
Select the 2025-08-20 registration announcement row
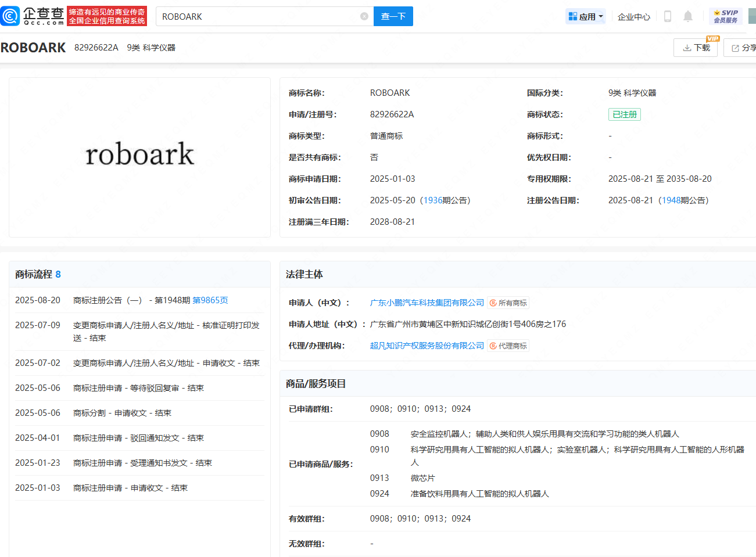click(x=139, y=300)
